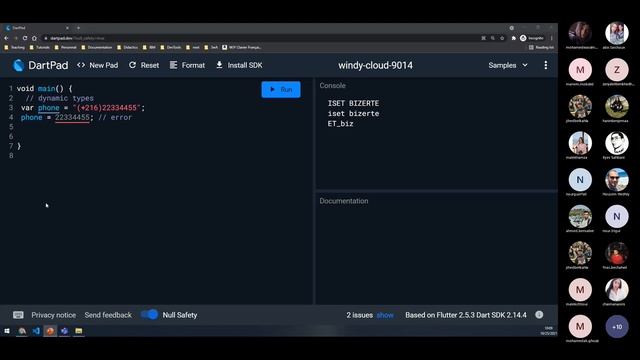This screenshot has height=360, width=640.
Task: Open a new browser tab
Action: [78, 28]
